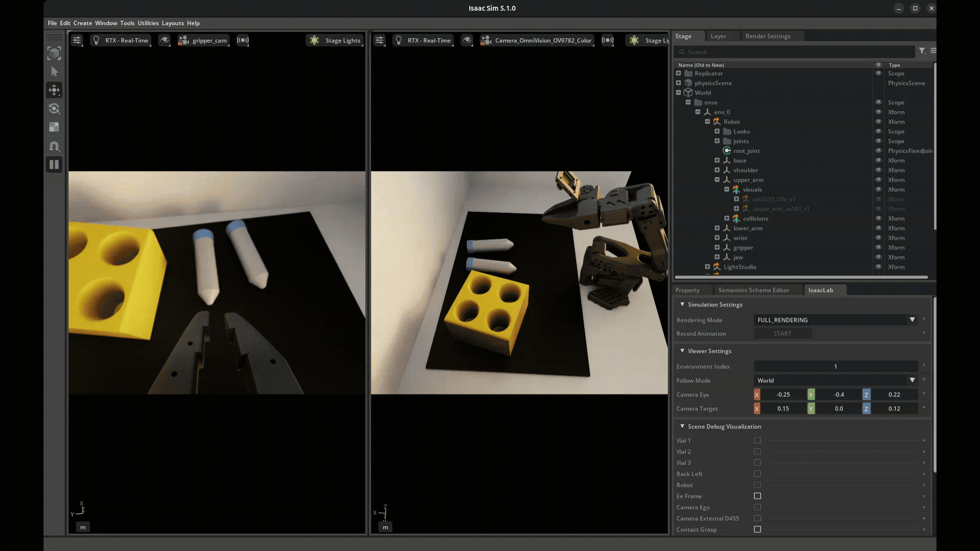Enable the Ee Frame checkbox
The width and height of the screenshot is (980, 551).
[757, 496]
